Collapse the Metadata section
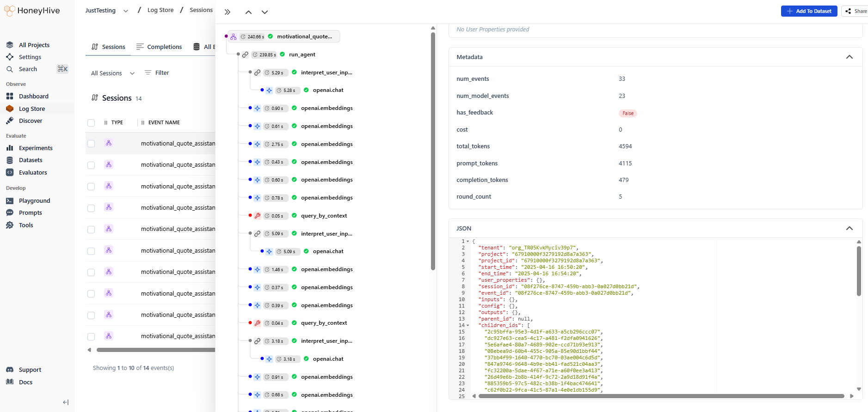868x412 pixels. [849, 57]
